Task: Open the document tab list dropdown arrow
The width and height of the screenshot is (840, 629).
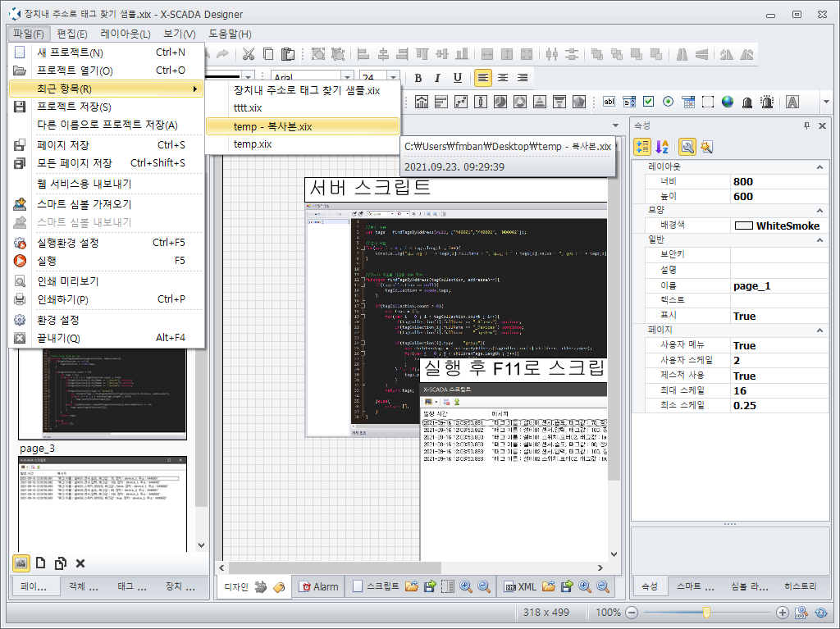Action: tap(615, 126)
